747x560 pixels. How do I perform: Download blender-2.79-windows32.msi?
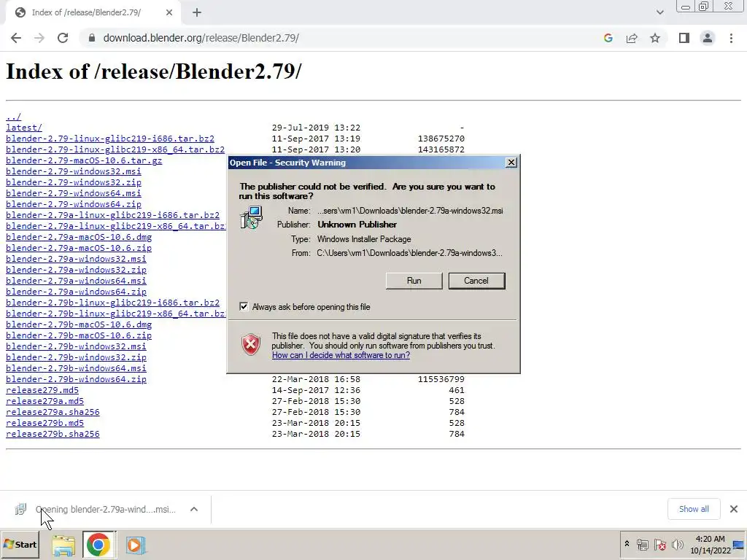74,171
